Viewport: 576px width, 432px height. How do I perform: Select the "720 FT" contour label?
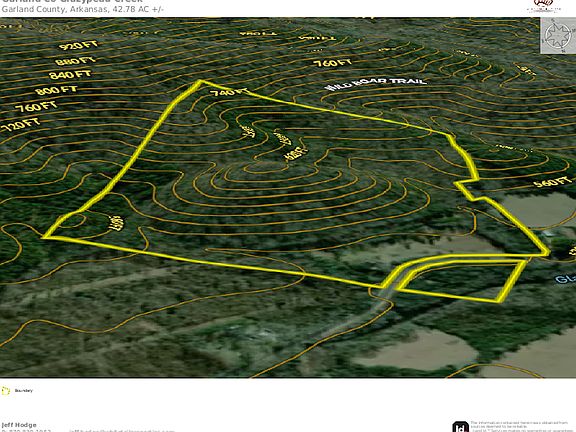(x=20, y=125)
